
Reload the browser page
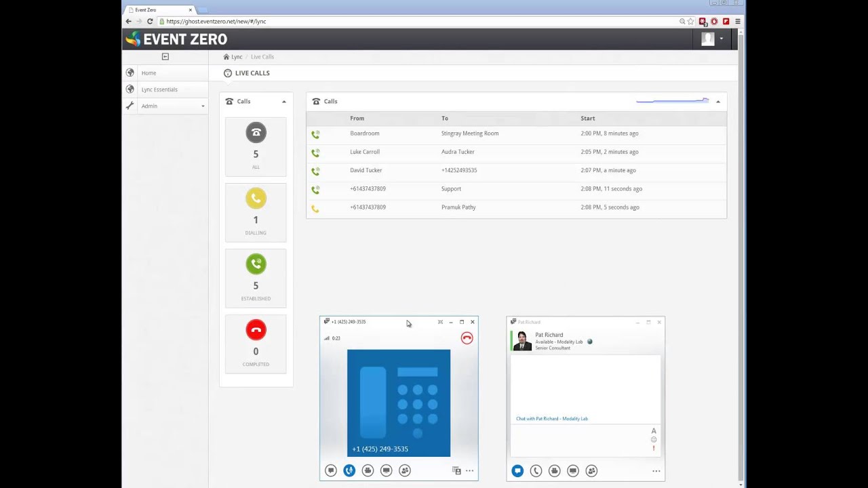tap(150, 21)
